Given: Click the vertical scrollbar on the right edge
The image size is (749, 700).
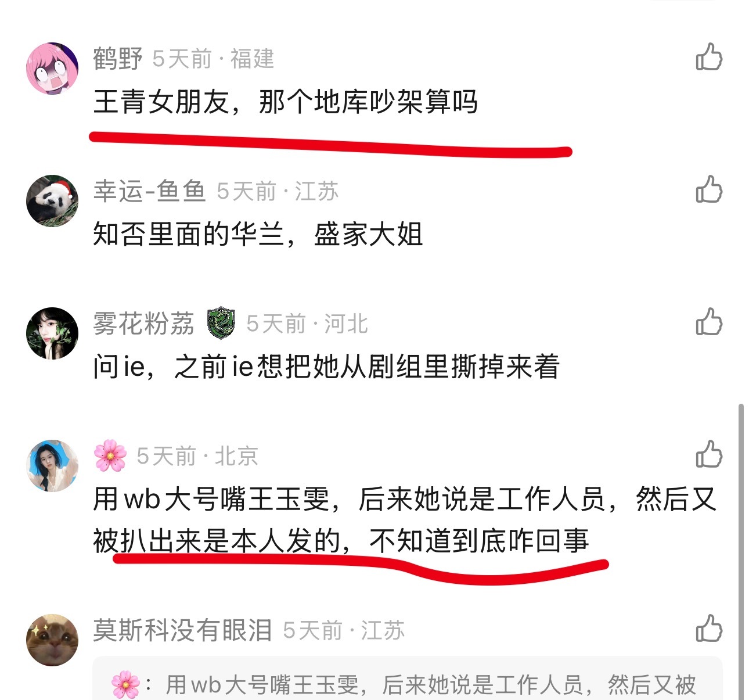Looking at the screenshot, I should (x=741, y=552).
